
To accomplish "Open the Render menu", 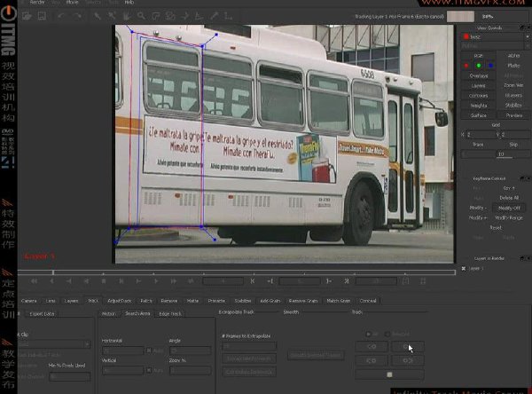I will [37, 2].
